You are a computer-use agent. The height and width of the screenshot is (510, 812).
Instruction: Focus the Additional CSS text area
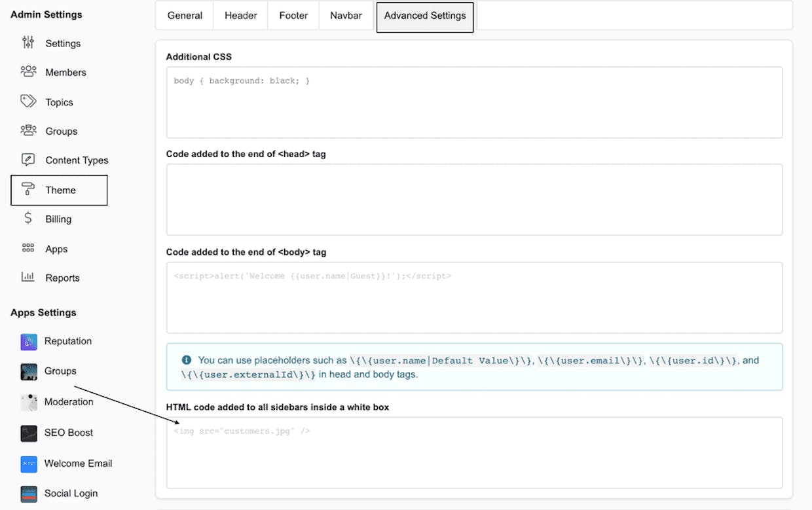[x=474, y=102]
